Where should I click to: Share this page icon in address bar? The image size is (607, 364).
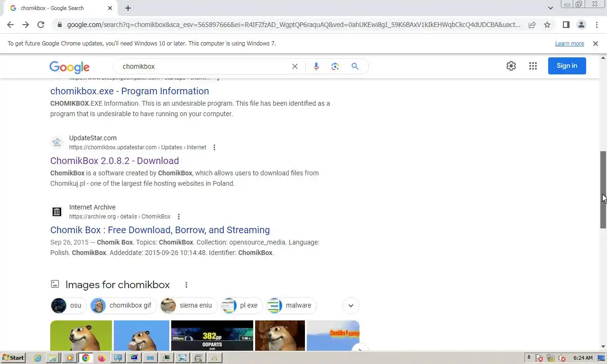(532, 25)
